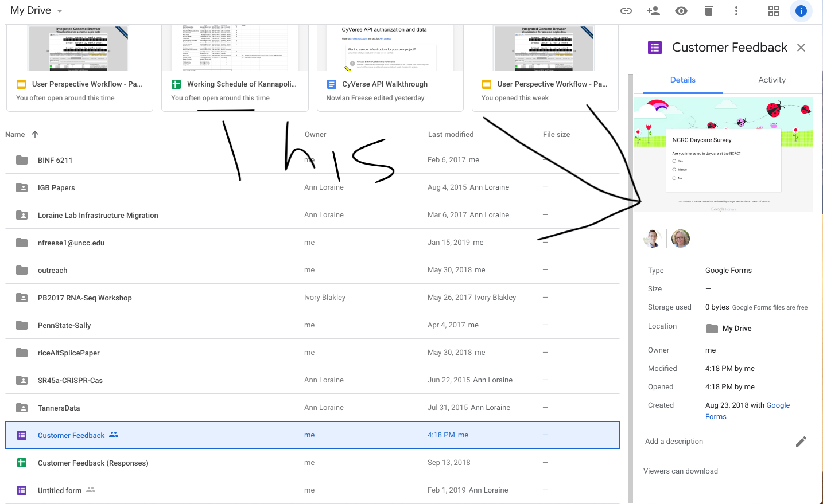
Task: Select the Yes radio option in survey preview
Action: click(x=674, y=161)
